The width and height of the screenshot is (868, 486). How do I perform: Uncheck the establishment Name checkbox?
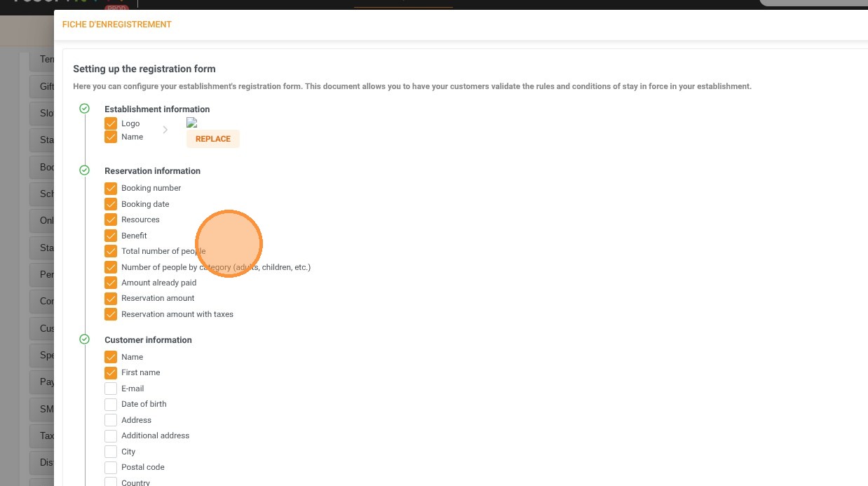(111, 137)
